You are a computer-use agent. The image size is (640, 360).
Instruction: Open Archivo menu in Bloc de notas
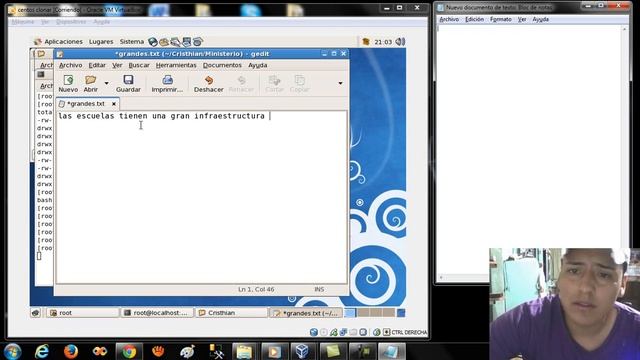[x=449, y=19]
